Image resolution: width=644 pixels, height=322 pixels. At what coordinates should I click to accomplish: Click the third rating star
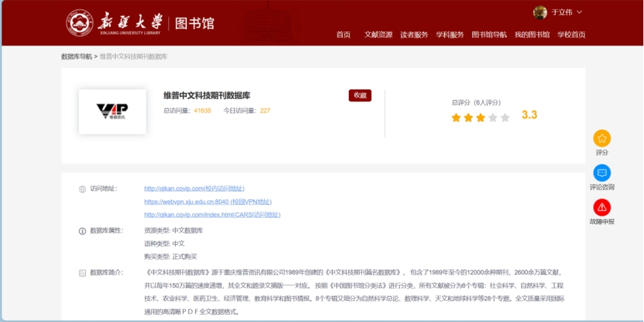481,117
